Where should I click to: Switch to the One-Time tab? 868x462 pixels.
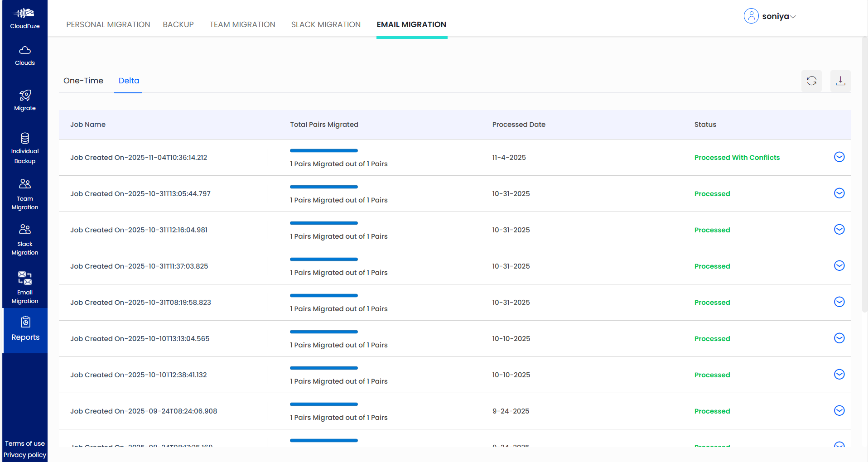83,81
